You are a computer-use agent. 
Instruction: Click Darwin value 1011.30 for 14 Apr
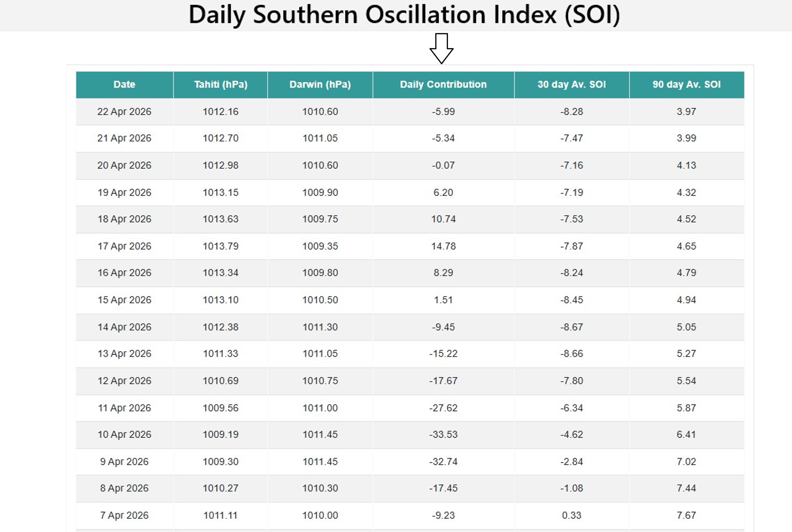click(x=320, y=327)
